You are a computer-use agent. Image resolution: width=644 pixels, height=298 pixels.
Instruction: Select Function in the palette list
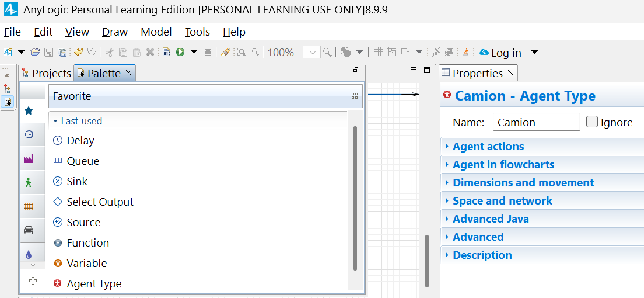point(81,243)
